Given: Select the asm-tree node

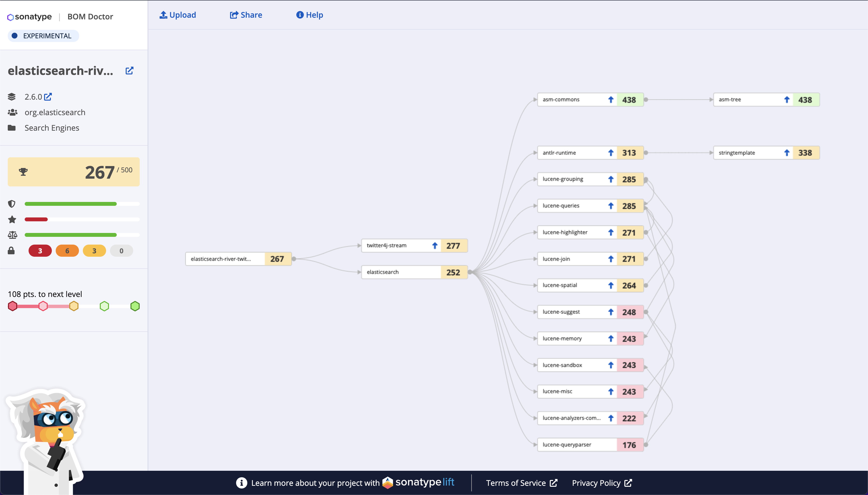Looking at the screenshot, I should point(767,100).
